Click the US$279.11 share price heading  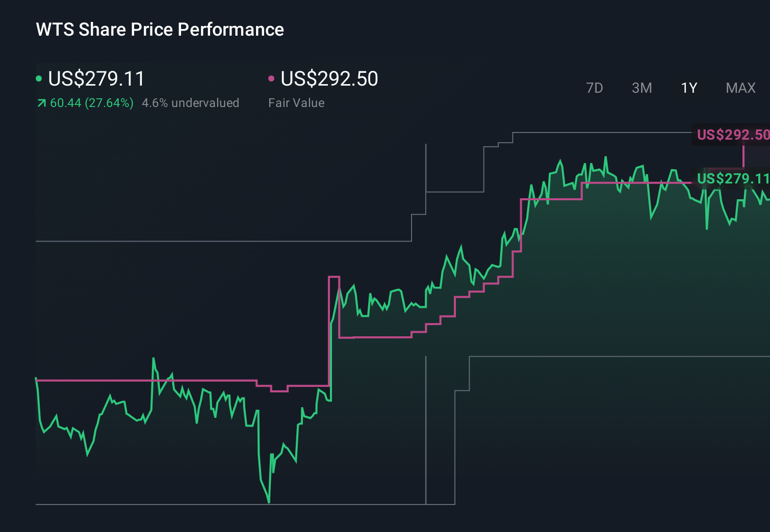coord(96,79)
